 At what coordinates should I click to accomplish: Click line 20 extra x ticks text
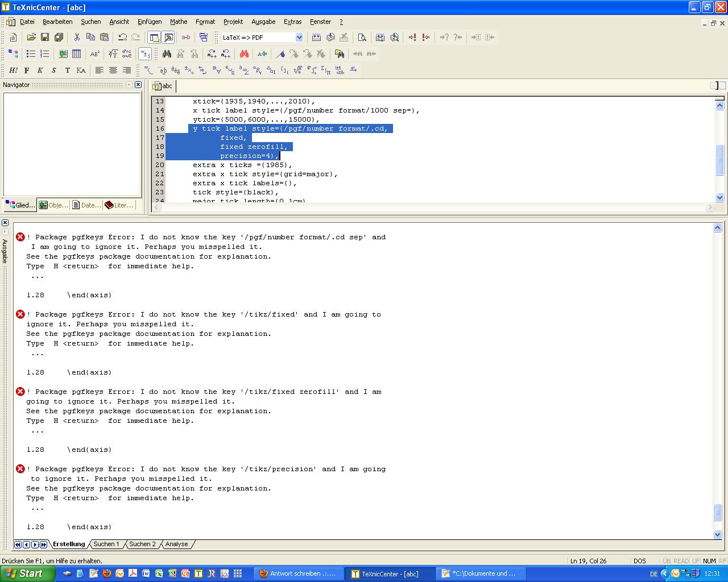[x=242, y=165]
